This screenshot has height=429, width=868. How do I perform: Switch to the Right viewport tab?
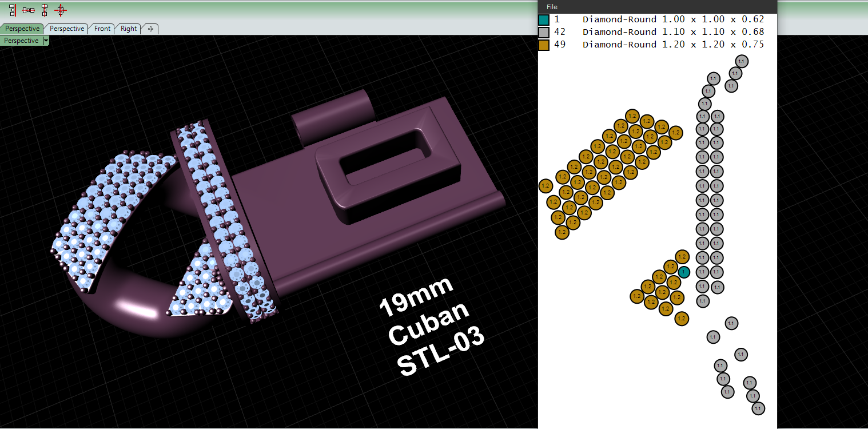(x=129, y=29)
